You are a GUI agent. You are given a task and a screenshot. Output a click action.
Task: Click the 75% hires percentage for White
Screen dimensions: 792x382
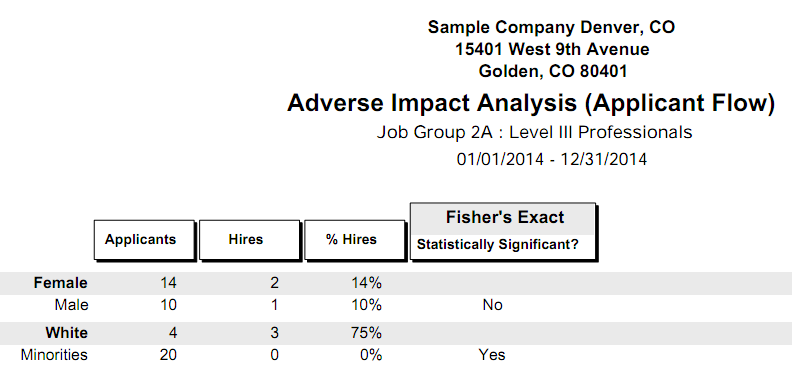point(367,333)
